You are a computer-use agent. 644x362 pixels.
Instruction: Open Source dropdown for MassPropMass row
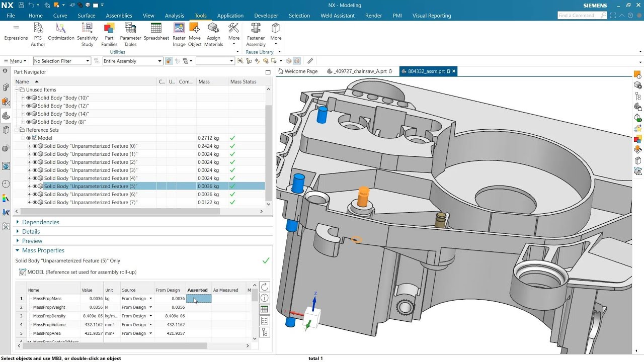(x=150, y=299)
